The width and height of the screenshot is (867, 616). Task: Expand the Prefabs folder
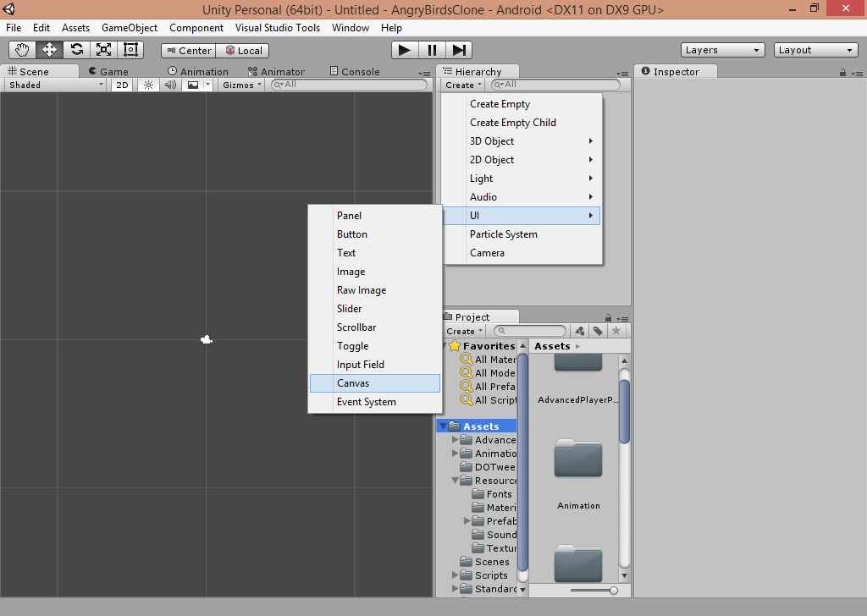coord(467,521)
